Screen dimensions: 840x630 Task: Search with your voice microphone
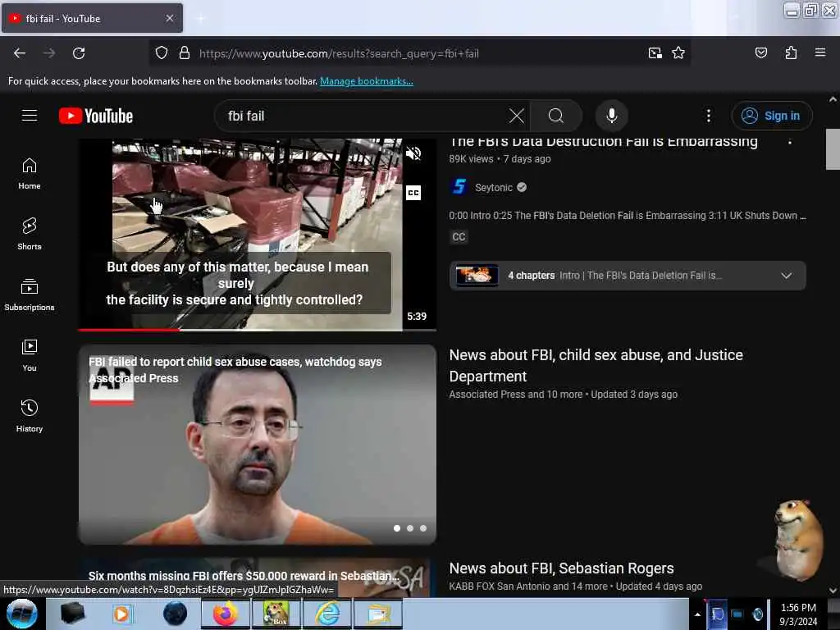pos(611,116)
